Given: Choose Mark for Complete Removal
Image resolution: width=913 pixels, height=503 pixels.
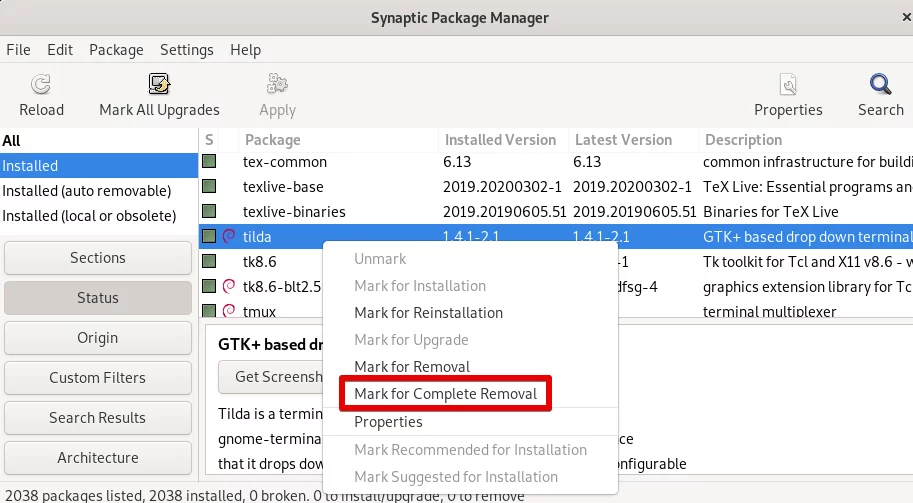Looking at the screenshot, I should pos(445,394).
